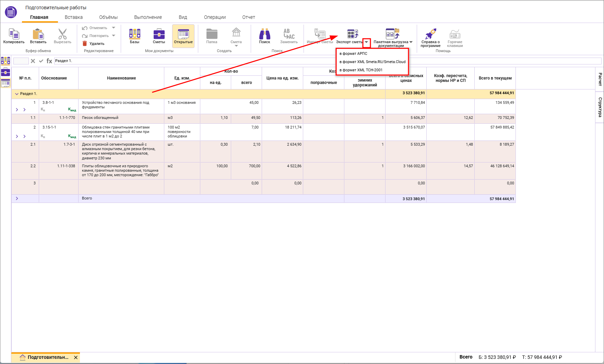The image size is (604, 364).
Task: Click the Поиск binoculars icon
Action: pos(264,34)
